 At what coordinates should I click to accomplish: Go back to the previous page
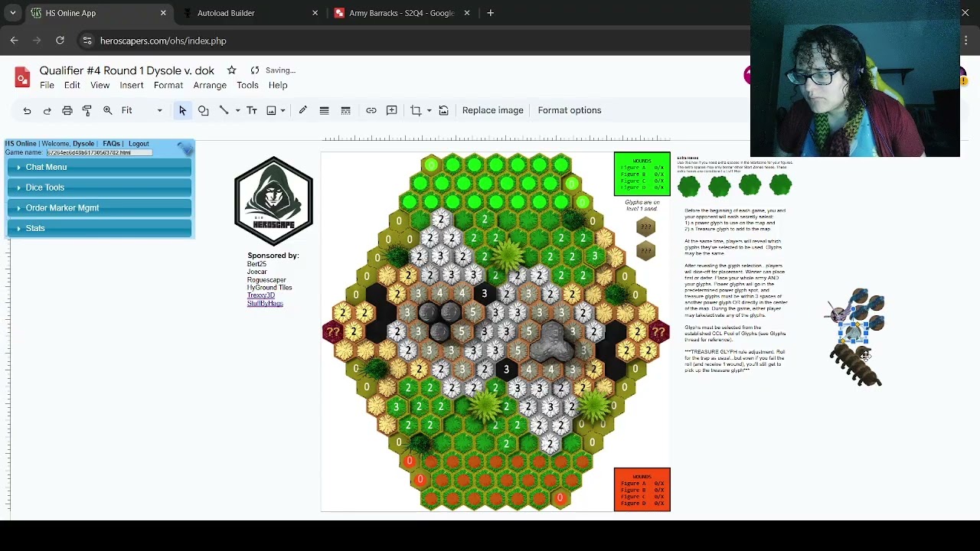coord(15,41)
